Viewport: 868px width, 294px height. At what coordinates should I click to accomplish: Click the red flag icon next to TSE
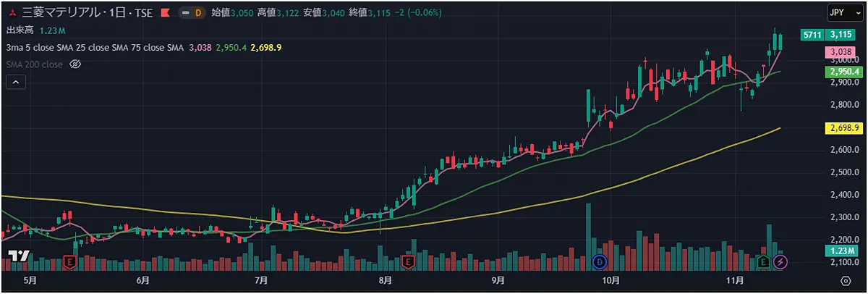pos(166,13)
